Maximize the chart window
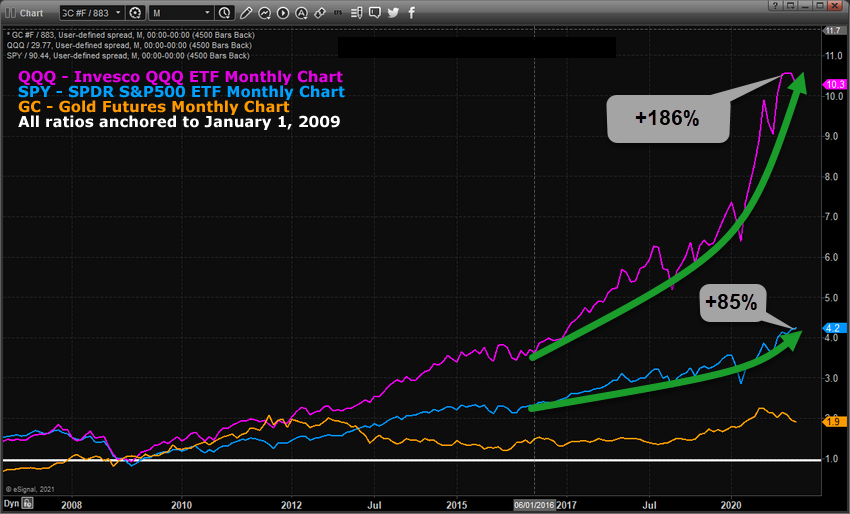The height and width of the screenshot is (514, 850). click(820, 5)
